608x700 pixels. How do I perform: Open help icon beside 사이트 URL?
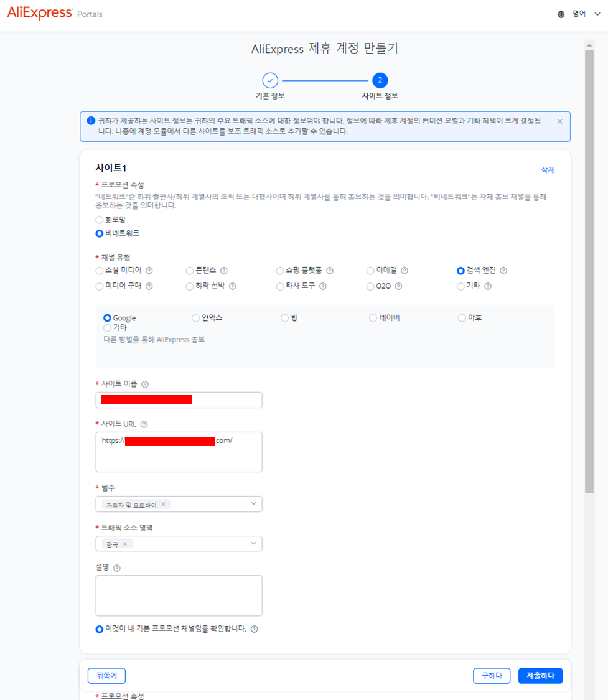coord(144,424)
